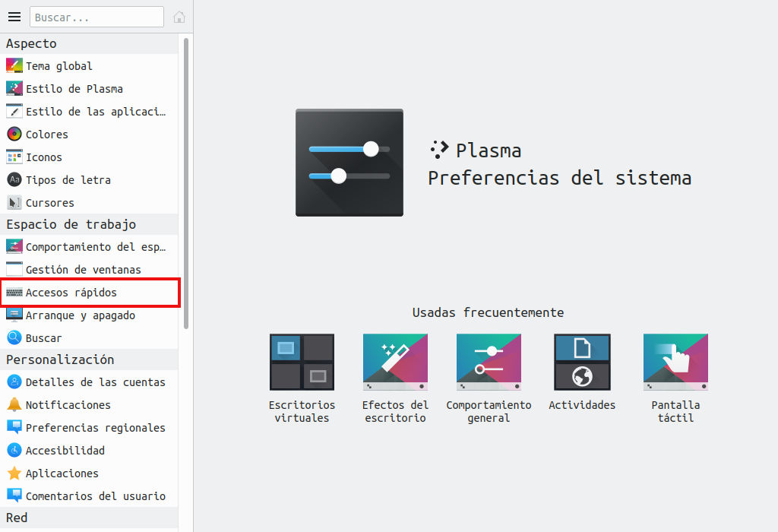The height and width of the screenshot is (532, 778).
Task: Open Efectos del escritorio thumbnail
Action: (x=395, y=362)
